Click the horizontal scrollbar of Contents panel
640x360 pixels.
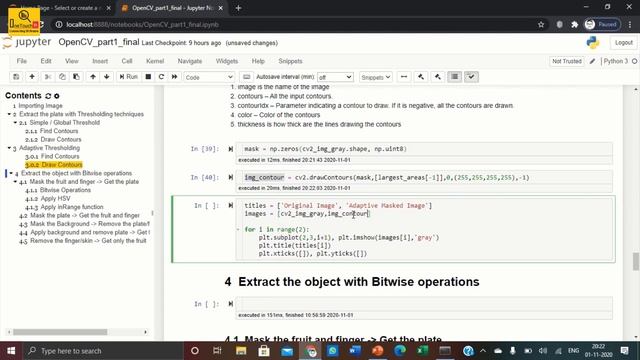point(60,332)
